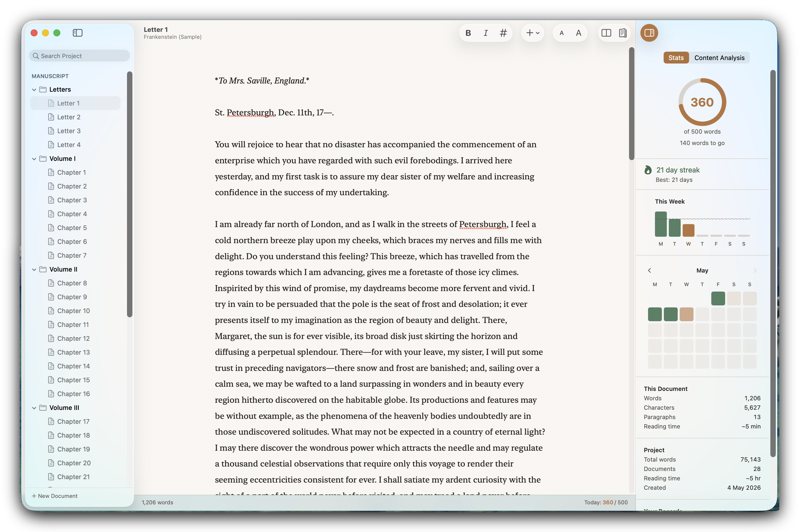
Task: Open Chapter 19 document
Action: 75,449
